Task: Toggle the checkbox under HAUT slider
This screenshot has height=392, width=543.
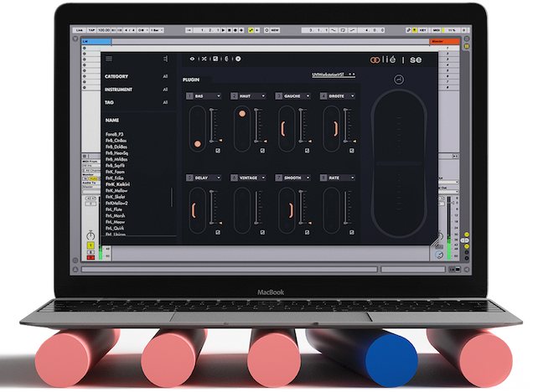Action: [x=261, y=151]
